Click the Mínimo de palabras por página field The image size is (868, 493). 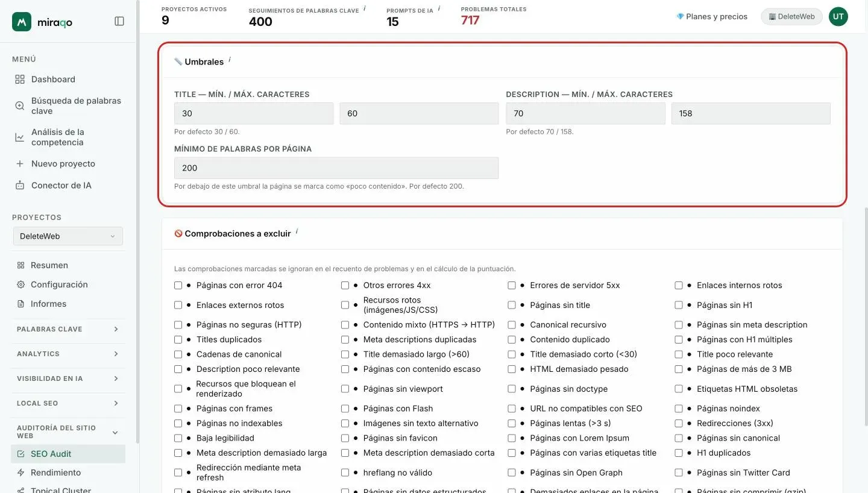point(336,168)
